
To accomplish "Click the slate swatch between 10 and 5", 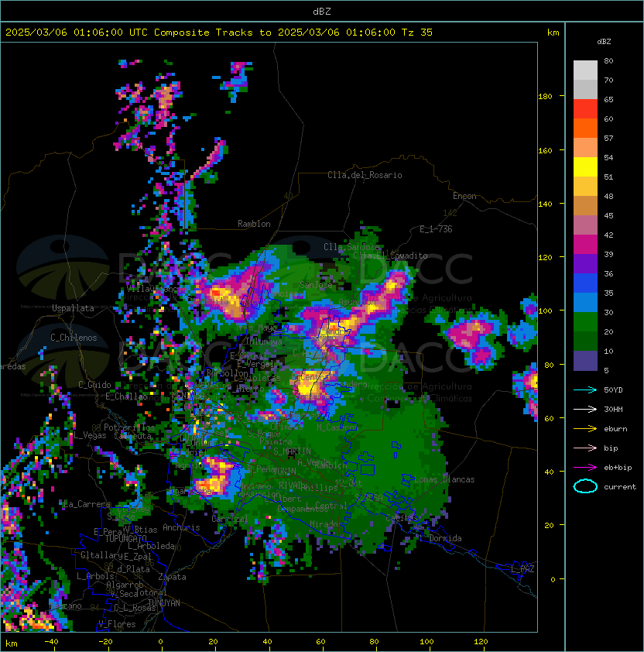I will point(585,361).
